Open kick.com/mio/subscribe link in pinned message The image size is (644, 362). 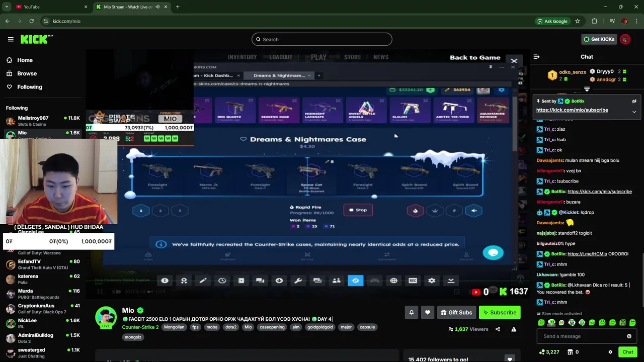pyautogui.click(x=572, y=110)
